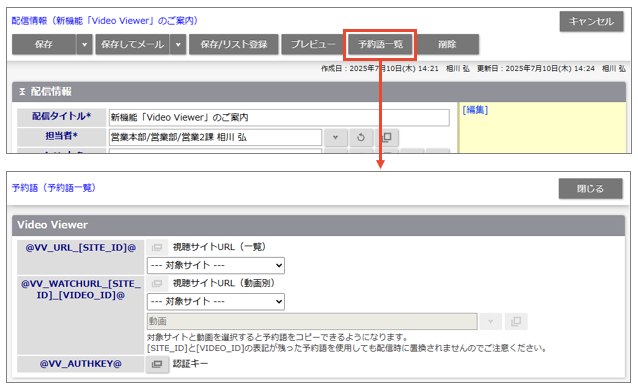This screenshot has height=390, width=638.
Task: Click the 担当者 input field
Action: point(215,137)
